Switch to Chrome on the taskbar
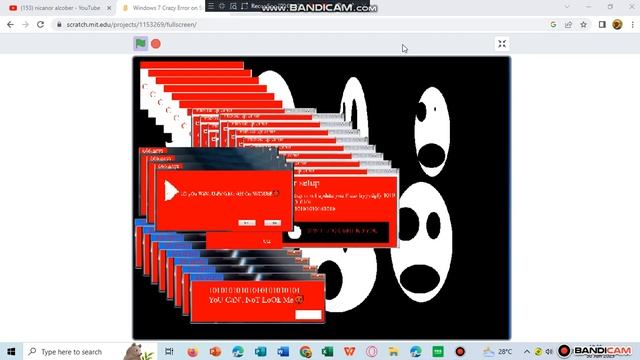The height and width of the screenshot is (360, 640). [305, 351]
